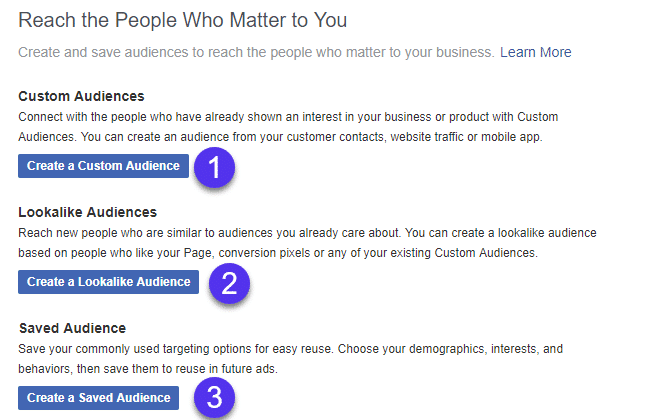The height and width of the screenshot is (420, 647).
Task: Click the purple number 2 circle badge
Action: 228,283
